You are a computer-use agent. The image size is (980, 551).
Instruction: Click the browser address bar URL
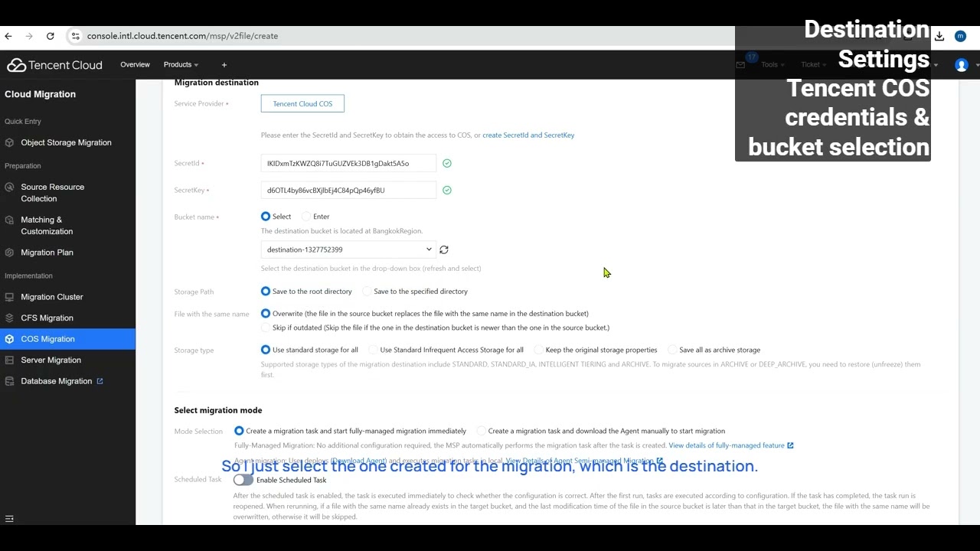click(x=182, y=36)
